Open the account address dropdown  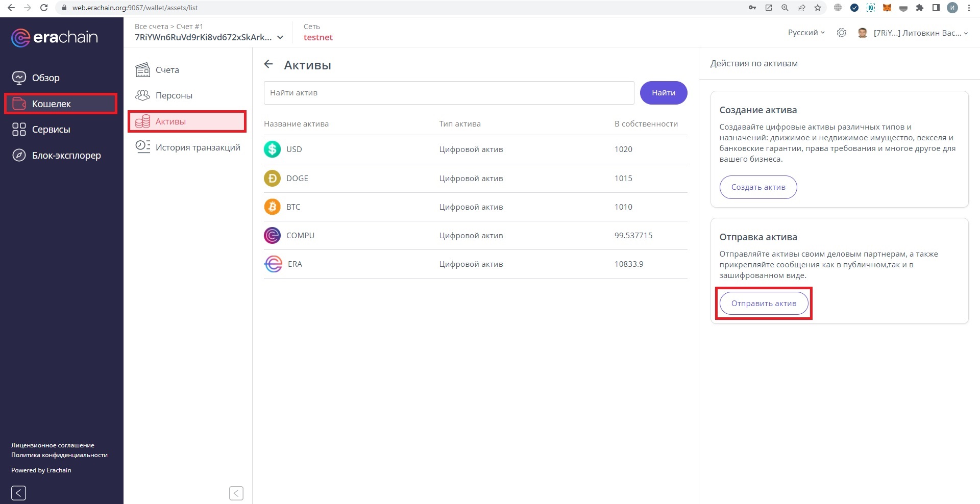[280, 37]
